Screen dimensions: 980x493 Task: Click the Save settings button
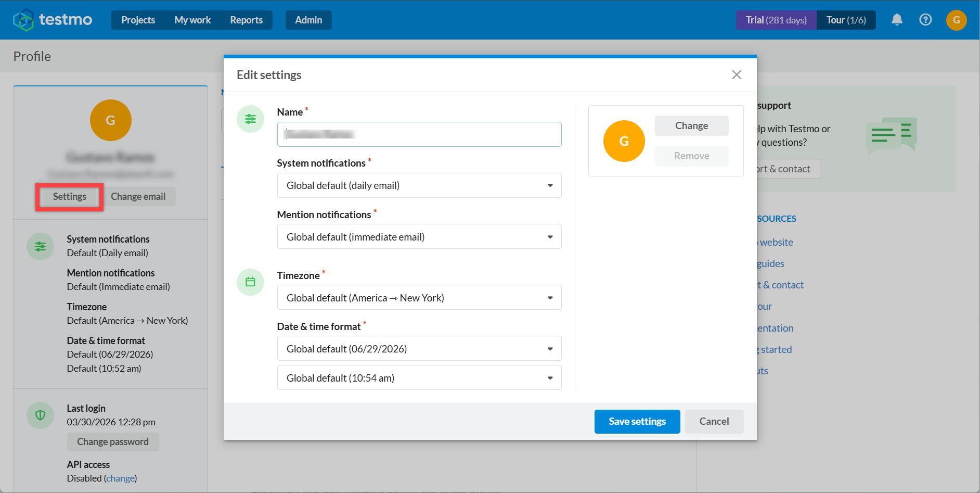point(637,421)
